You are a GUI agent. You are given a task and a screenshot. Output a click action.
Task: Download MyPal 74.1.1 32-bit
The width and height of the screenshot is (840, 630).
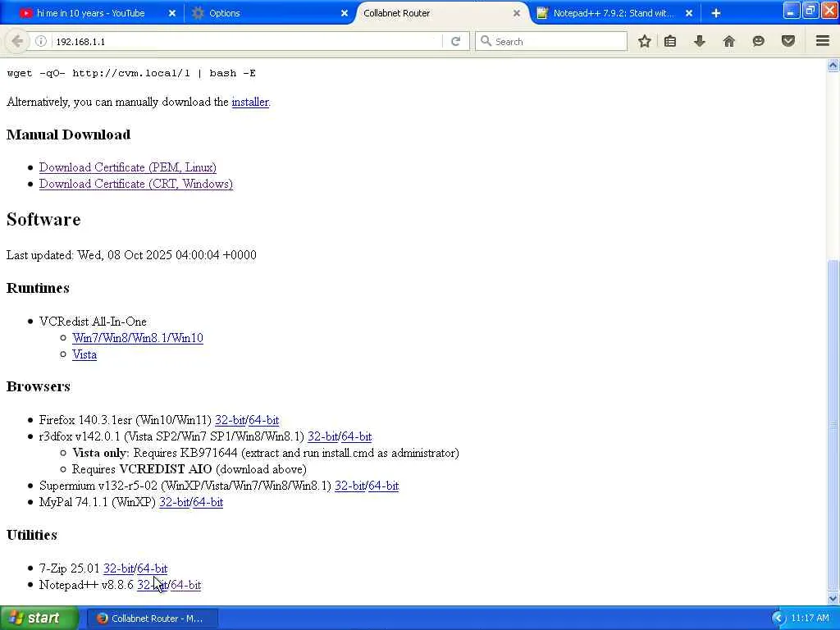(x=175, y=502)
